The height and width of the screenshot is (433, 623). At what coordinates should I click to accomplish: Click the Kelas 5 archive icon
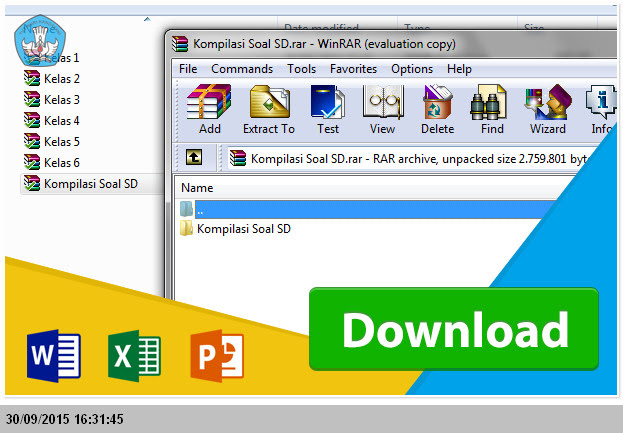pos(32,141)
